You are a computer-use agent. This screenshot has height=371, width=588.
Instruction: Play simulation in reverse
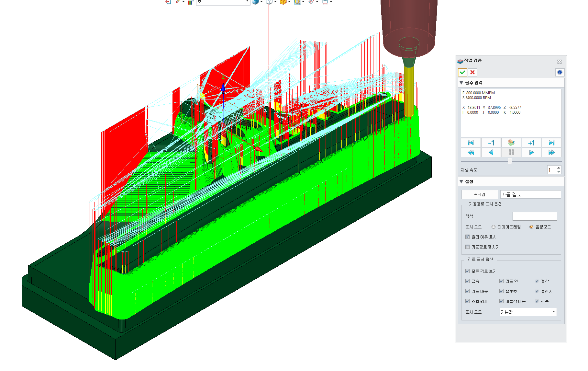(491, 152)
